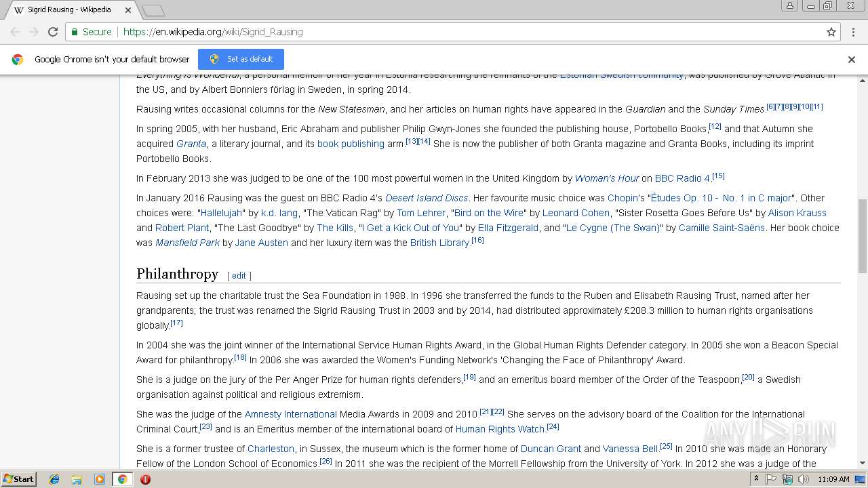This screenshot has height=488, width=868.
Task: Open the Hallelujah song link
Action: [222, 213]
